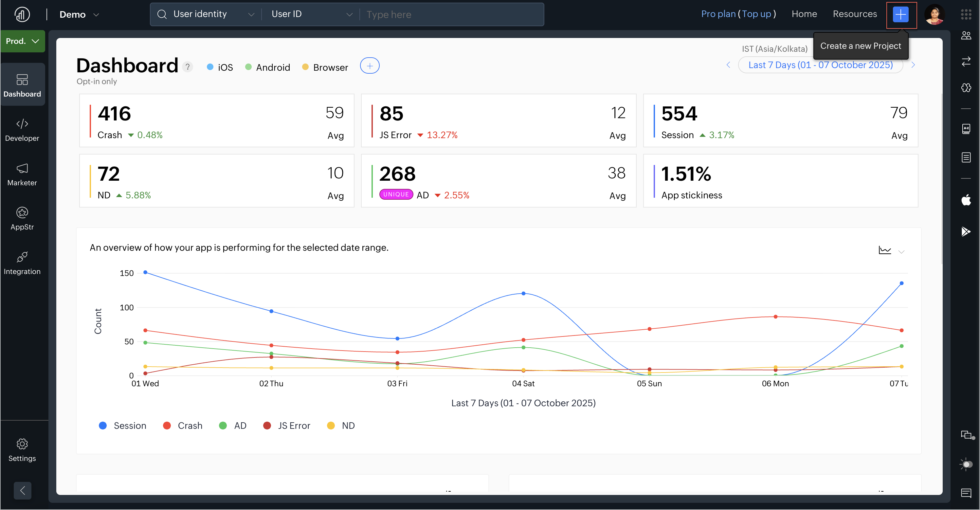980x510 pixels.
Task: Click the Type here search input field
Action: tap(451, 14)
